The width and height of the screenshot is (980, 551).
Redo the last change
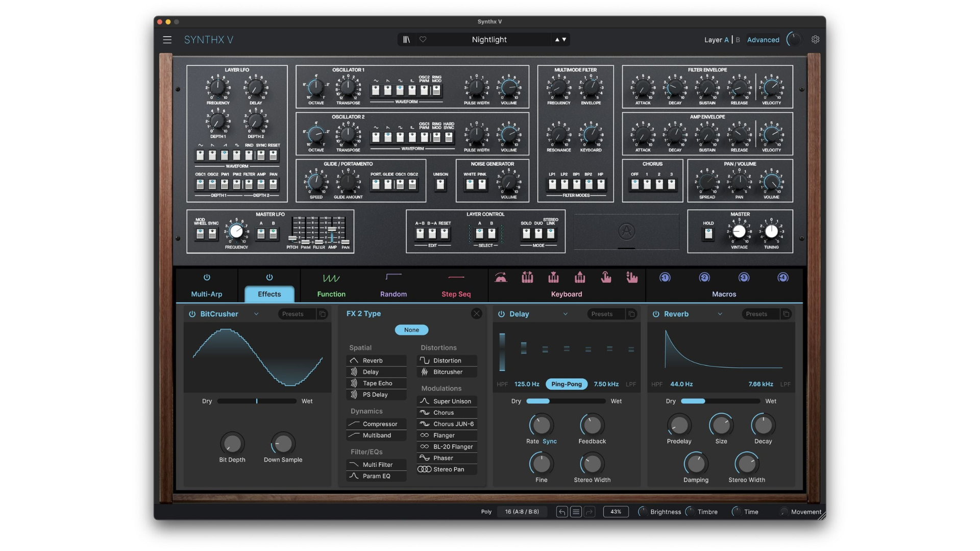point(590,512)
